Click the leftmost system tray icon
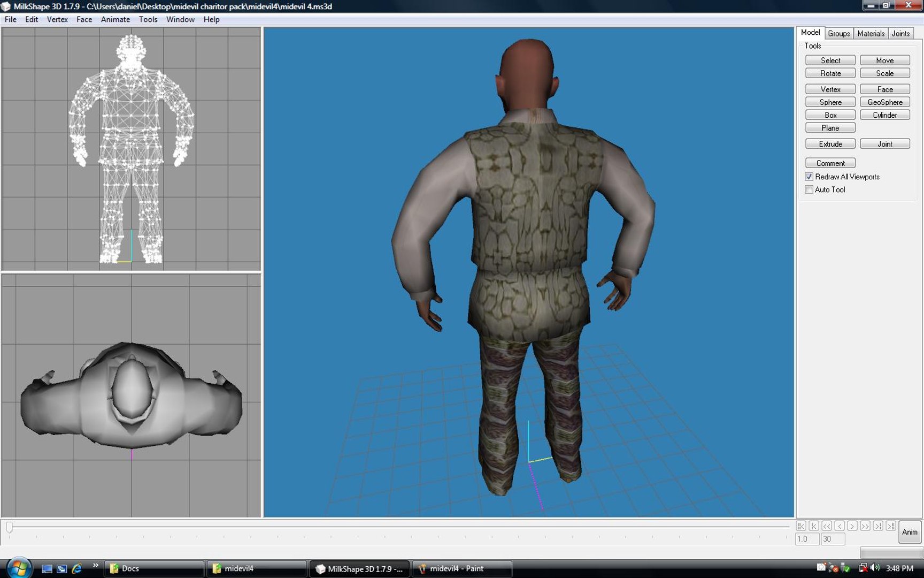Viewport: 924px width, 578px height. [x=821, y=567]
